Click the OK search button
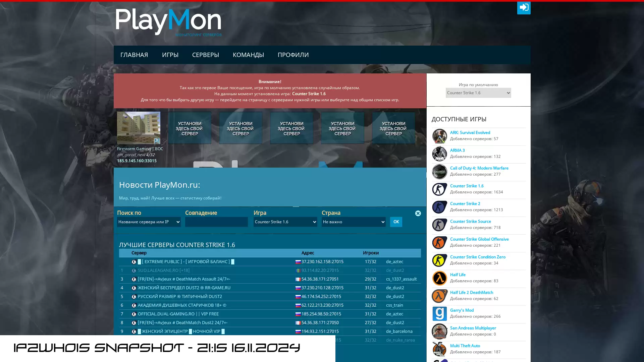Viewport: 644px width, 362px height. (x=396, y=222)
